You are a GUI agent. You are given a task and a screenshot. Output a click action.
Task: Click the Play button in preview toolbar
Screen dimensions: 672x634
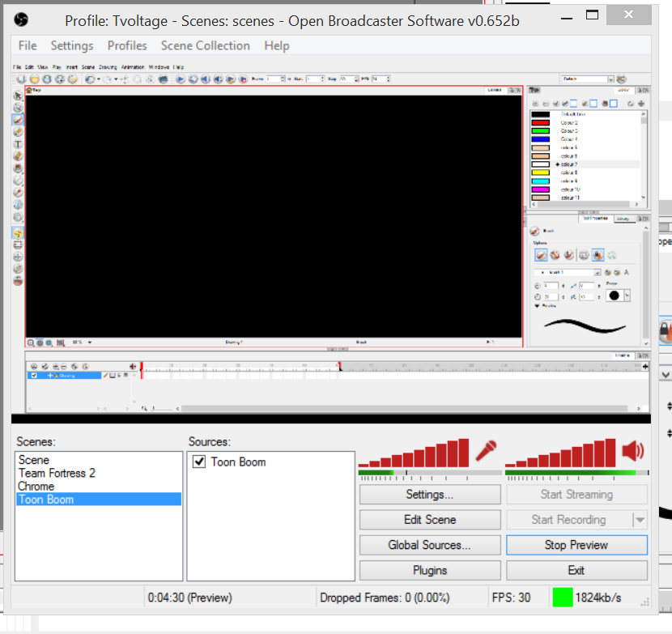point(181,79)
